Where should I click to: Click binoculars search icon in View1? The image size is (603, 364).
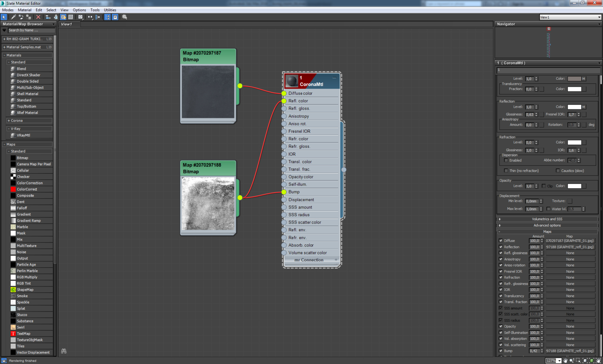point(64,351)
